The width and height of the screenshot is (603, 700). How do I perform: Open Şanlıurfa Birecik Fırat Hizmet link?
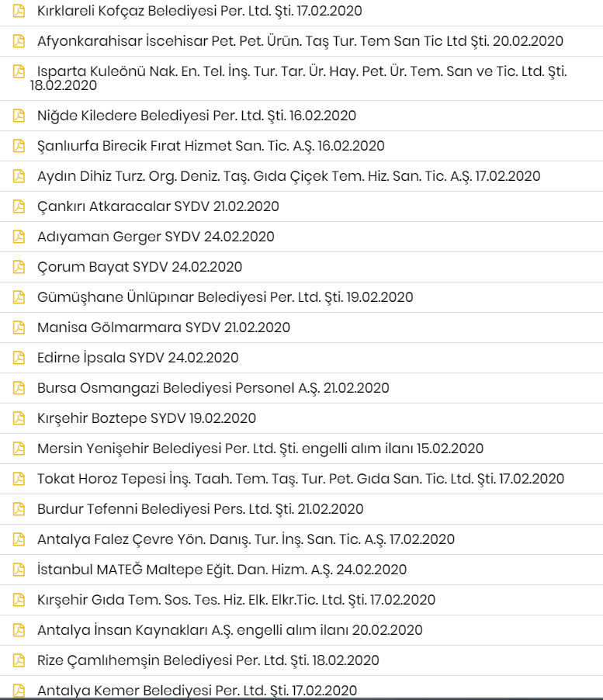tap(210, 146)
